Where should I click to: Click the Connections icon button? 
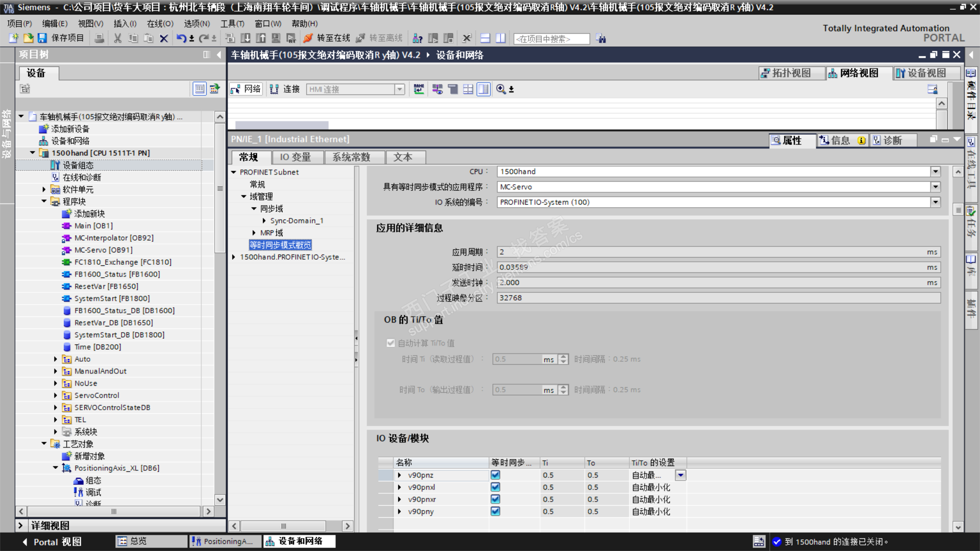[275, 89]
